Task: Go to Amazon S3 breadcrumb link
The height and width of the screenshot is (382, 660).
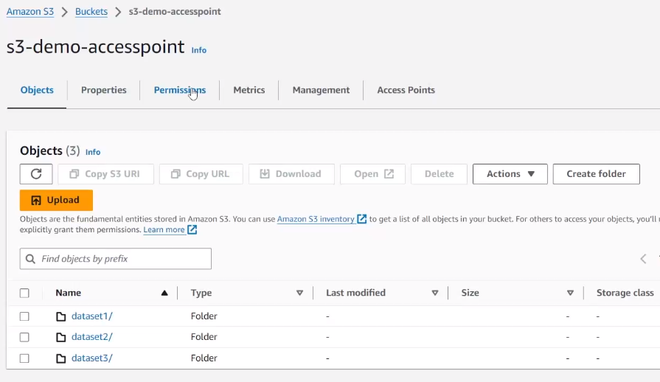Action: (x=30, y=12)
